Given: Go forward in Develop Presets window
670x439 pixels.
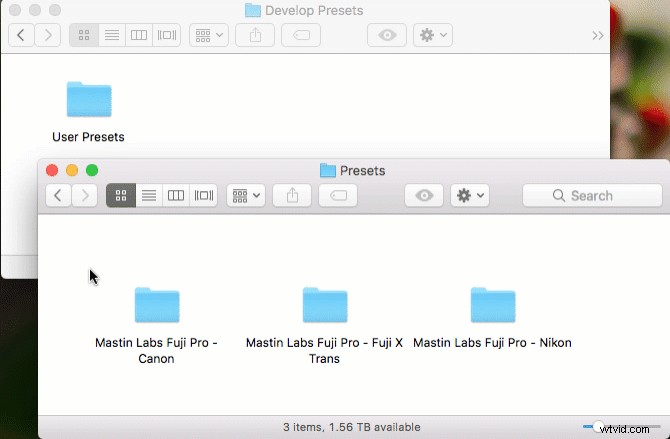Looking at the screenshot, I should [x=47, y=35].
